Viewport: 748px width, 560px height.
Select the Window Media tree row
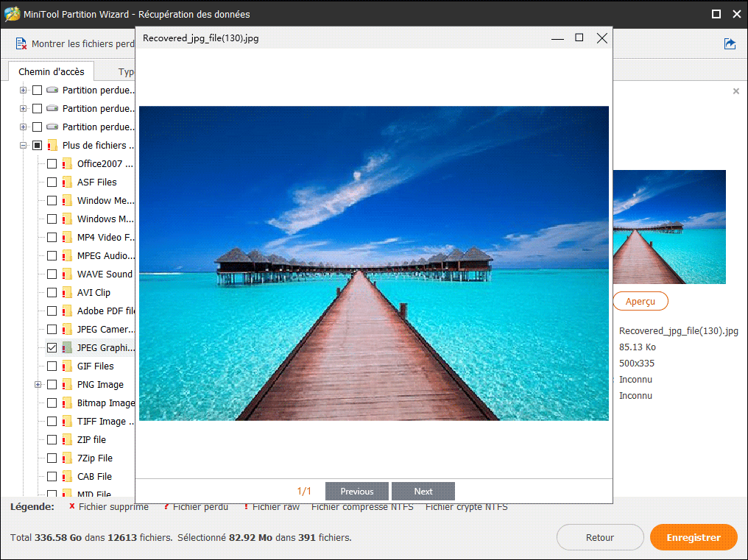[x=91, y=200]
